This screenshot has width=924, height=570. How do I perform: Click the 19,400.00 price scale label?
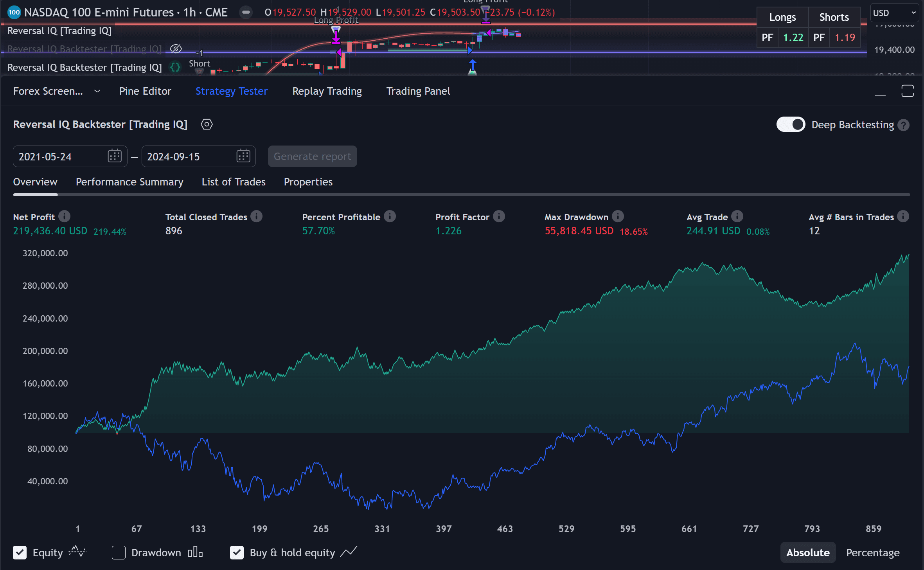point(894,50)
